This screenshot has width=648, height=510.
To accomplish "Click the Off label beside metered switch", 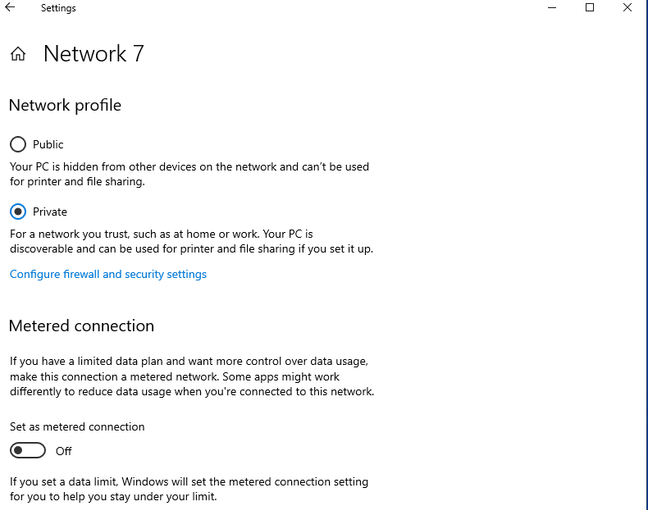I will 64,452.
